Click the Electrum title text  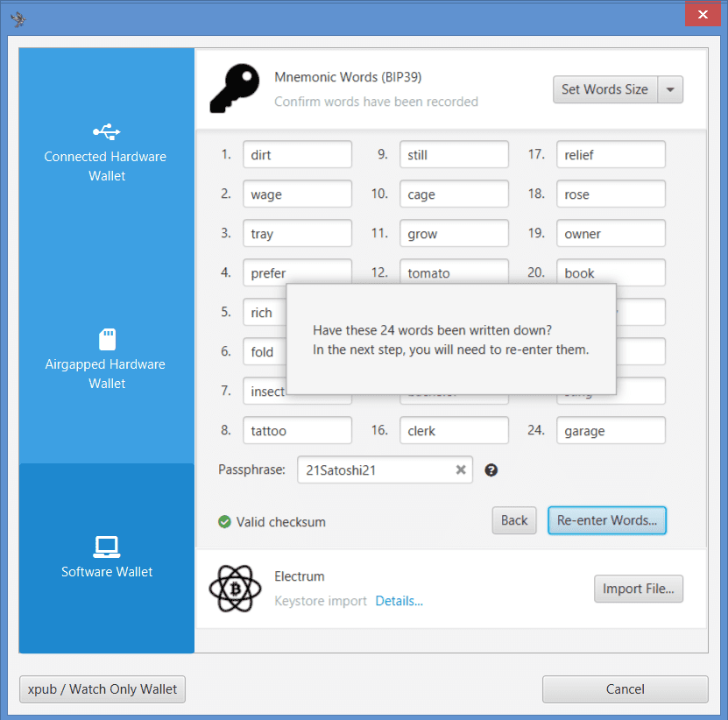(x=300, y=576)
